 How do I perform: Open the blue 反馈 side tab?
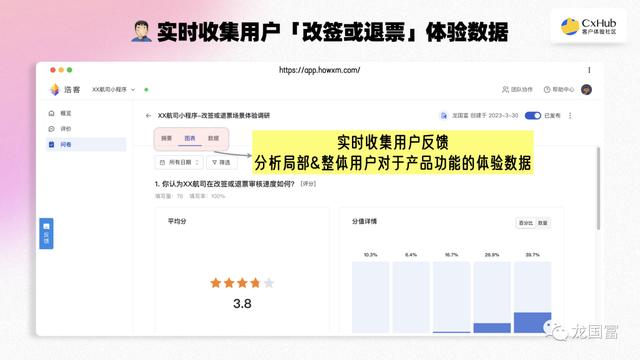[x=46, y=233]
